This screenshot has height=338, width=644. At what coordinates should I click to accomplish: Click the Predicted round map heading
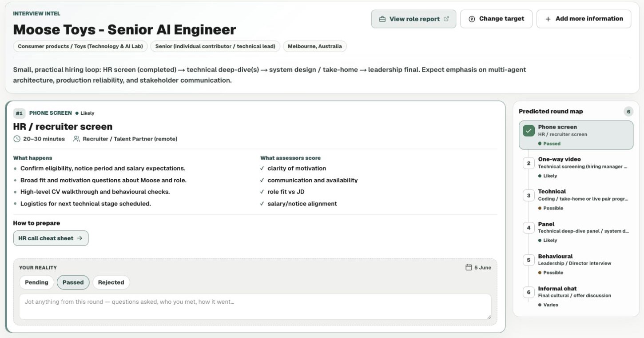(551, 112)
